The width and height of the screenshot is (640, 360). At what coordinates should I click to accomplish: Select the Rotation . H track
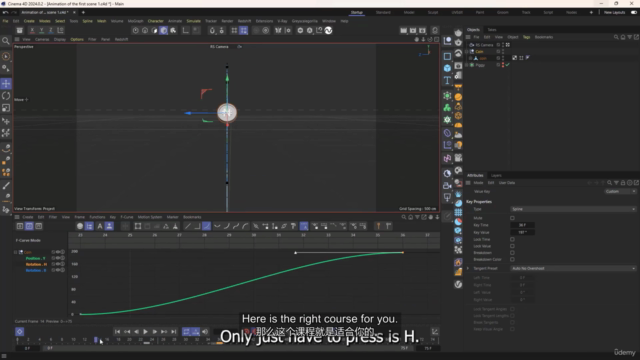coord(36,264)
